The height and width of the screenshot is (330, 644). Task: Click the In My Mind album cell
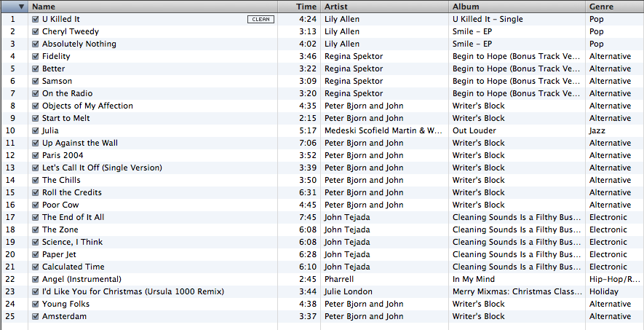click(x=474, y=279)
